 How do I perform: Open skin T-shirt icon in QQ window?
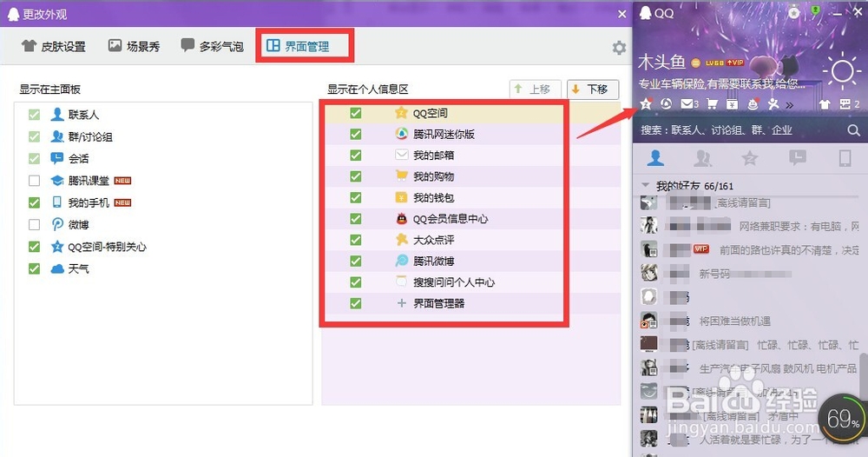[x=825, y=104]
